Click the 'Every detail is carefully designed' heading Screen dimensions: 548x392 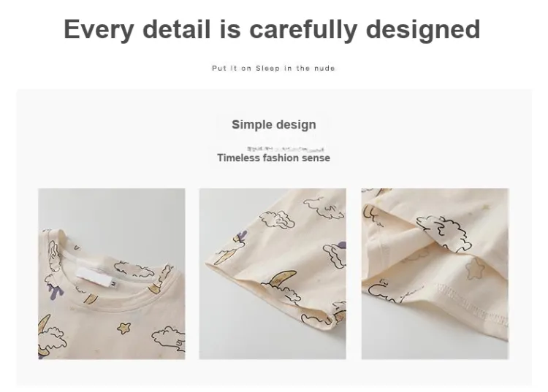(x=272, y=29)
